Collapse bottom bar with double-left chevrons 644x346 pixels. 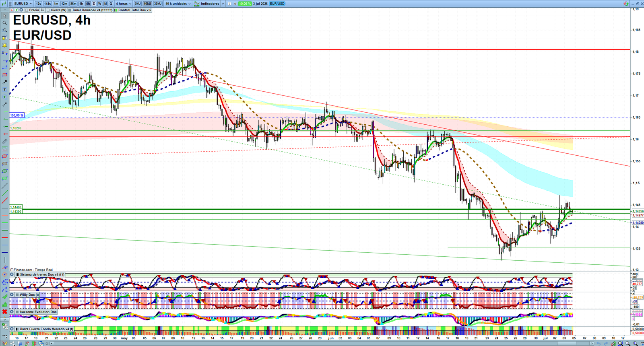click(47, 343)
